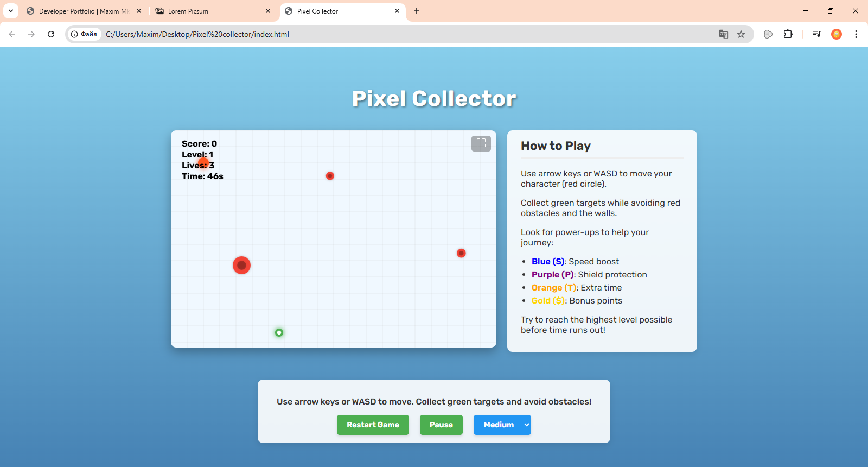
Task: Open the tab search dropdown arrow
Action: click(x=11, y=11)
